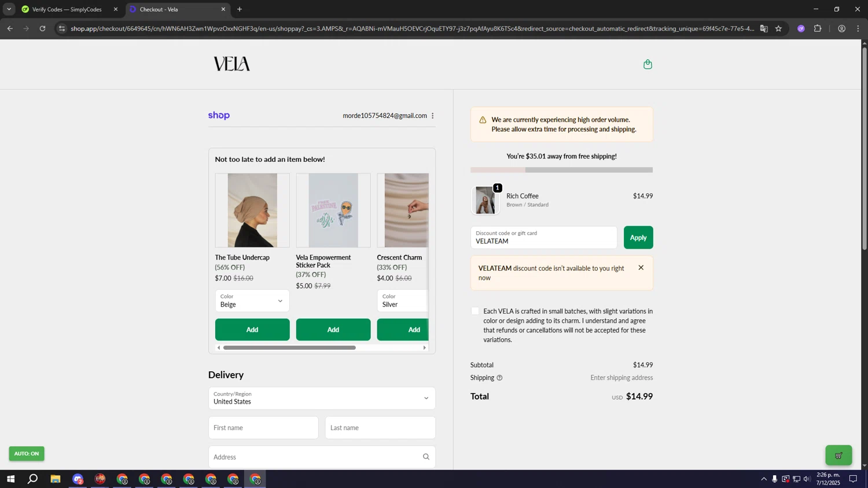Focus the First name field
The image size is (868, 488).
[x=263, y=428]
